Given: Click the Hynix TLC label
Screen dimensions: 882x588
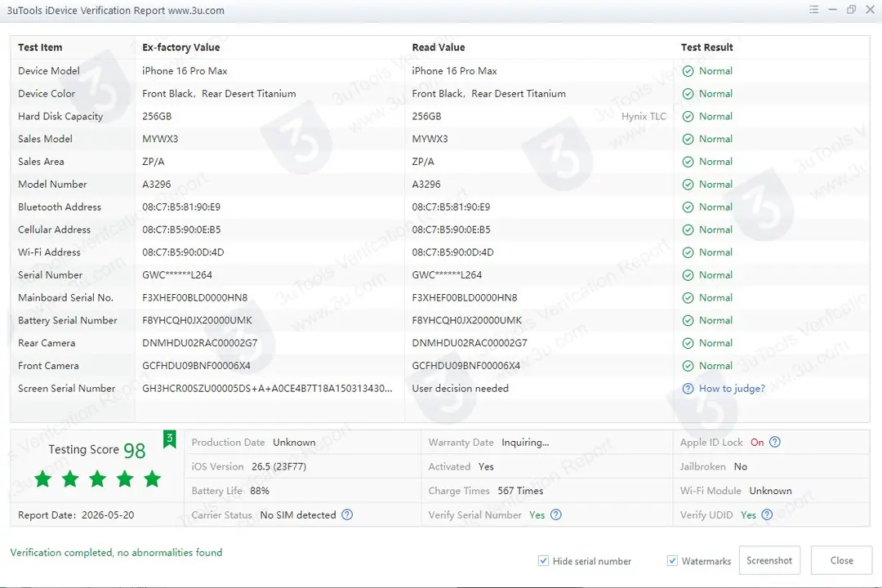Looking at the screenshot, I should [x=644, y=117].
